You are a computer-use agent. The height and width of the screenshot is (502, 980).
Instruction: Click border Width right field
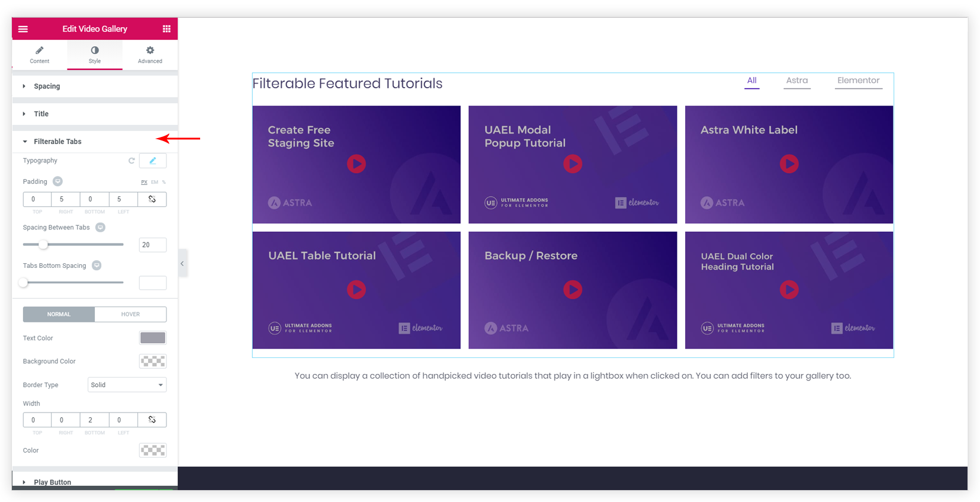pos(66,420)
